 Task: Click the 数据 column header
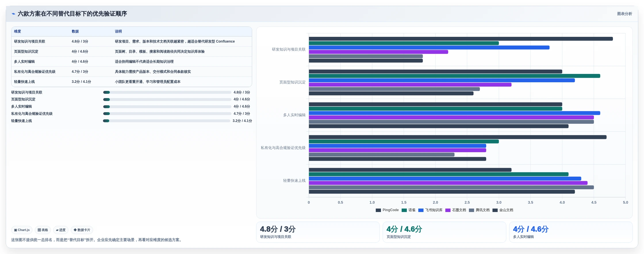[75, 31]
